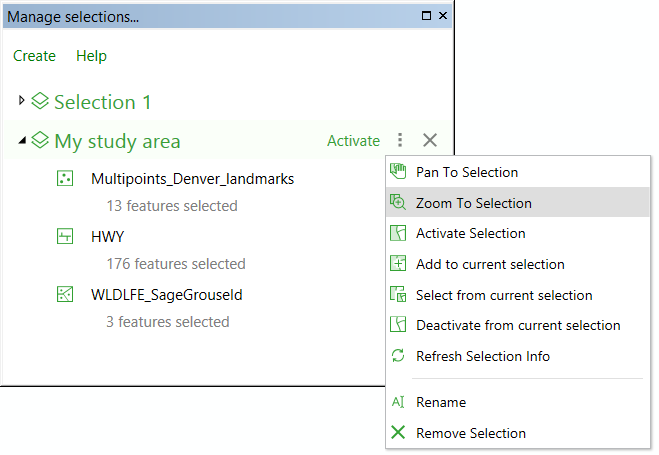Screen dimensions: 659x455
Task: Choose Deactivate from current selection
Action: click(517, 325)
